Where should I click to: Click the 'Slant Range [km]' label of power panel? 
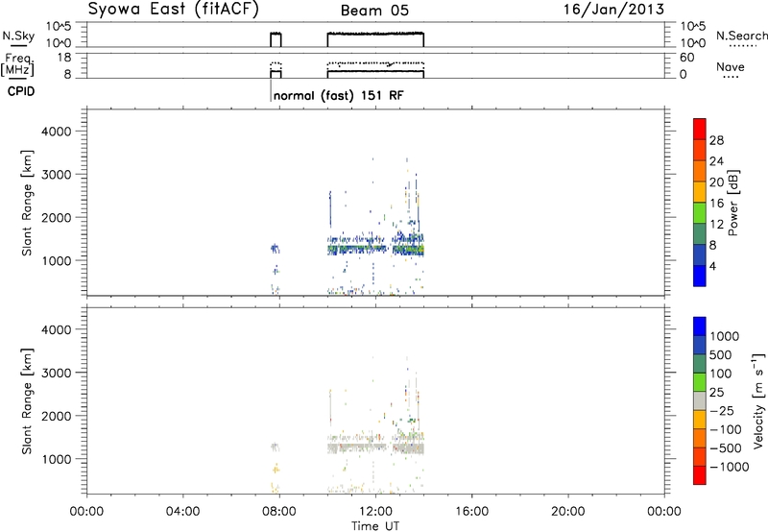pyautogui.click(x=26, y=203)
